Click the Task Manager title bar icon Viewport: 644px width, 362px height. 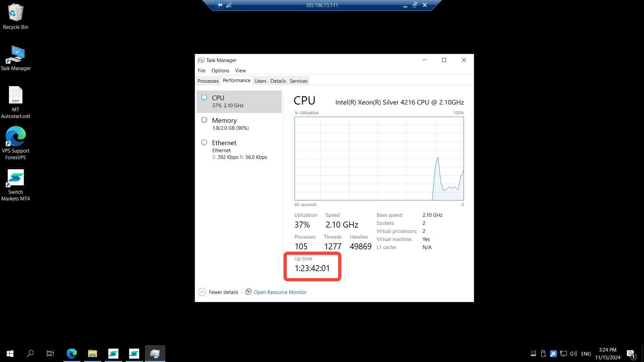pyautogui.click(x=201, y=60)
